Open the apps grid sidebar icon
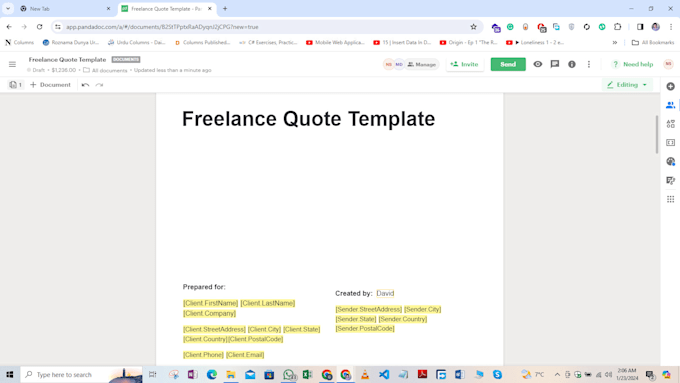 (670, 199)
